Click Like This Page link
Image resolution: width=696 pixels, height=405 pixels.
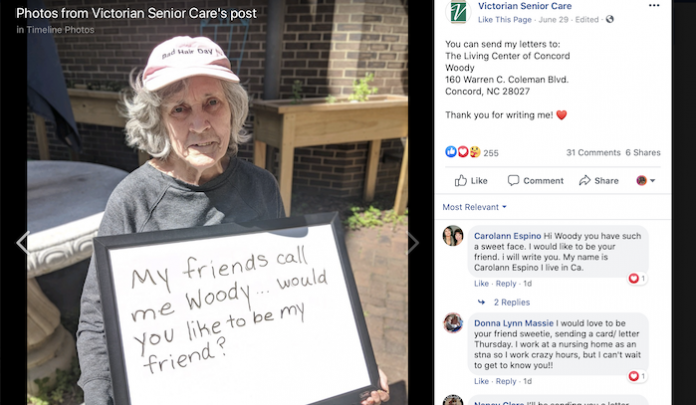[505, 20]
